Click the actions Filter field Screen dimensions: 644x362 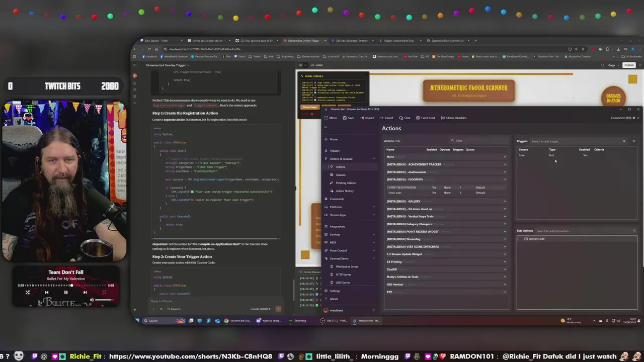tap(478, 141)
